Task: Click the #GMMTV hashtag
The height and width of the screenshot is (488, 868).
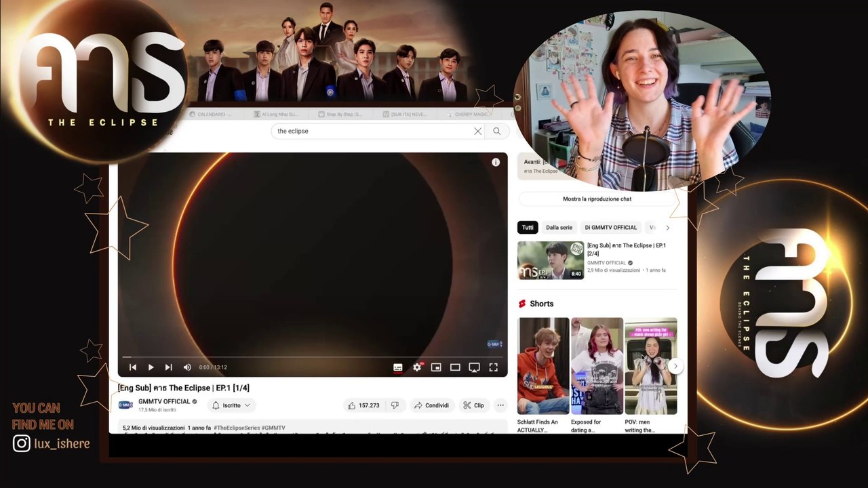Action: (x=273, y=428)
